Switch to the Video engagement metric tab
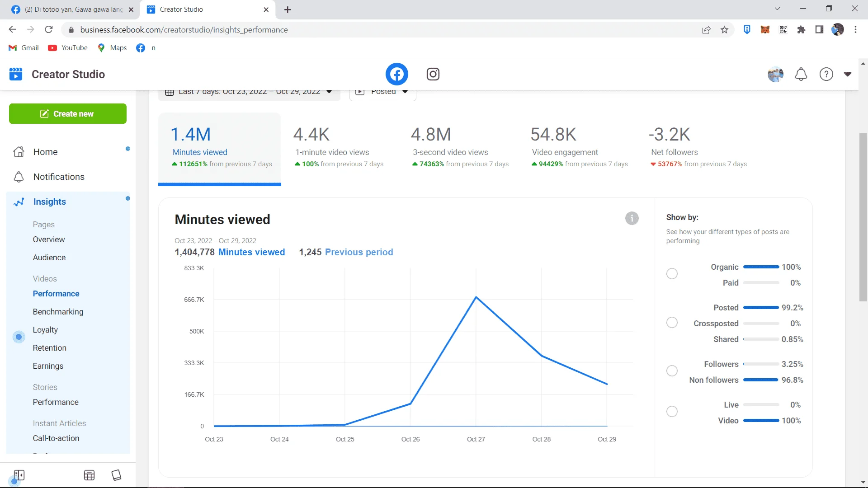This screenshot has height=488, width=868. [579, 147]
